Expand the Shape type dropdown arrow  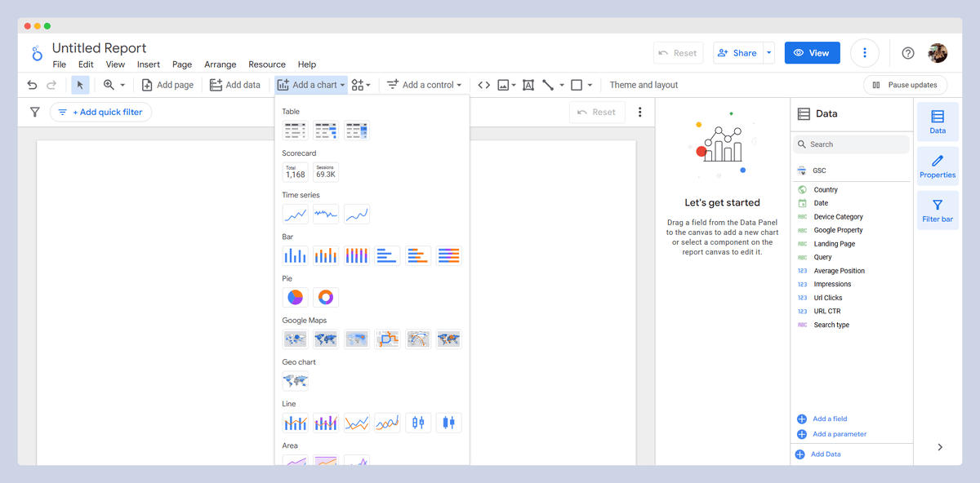(590, 85)
